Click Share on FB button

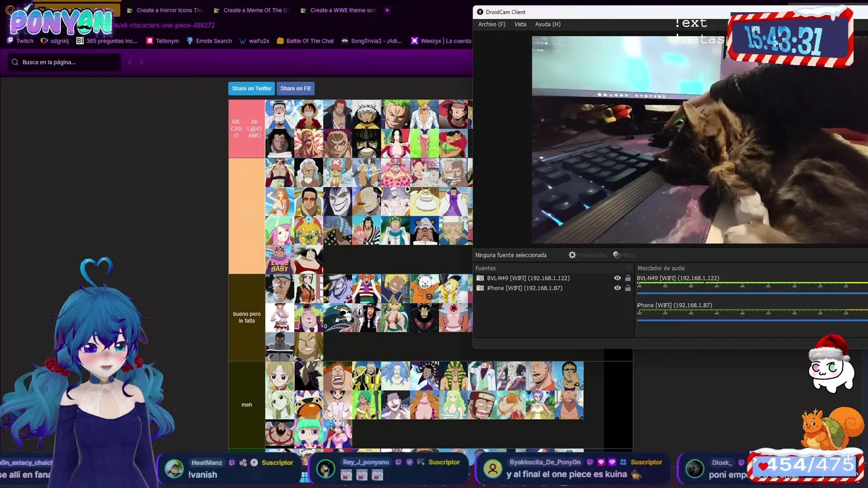click(295, 88)
